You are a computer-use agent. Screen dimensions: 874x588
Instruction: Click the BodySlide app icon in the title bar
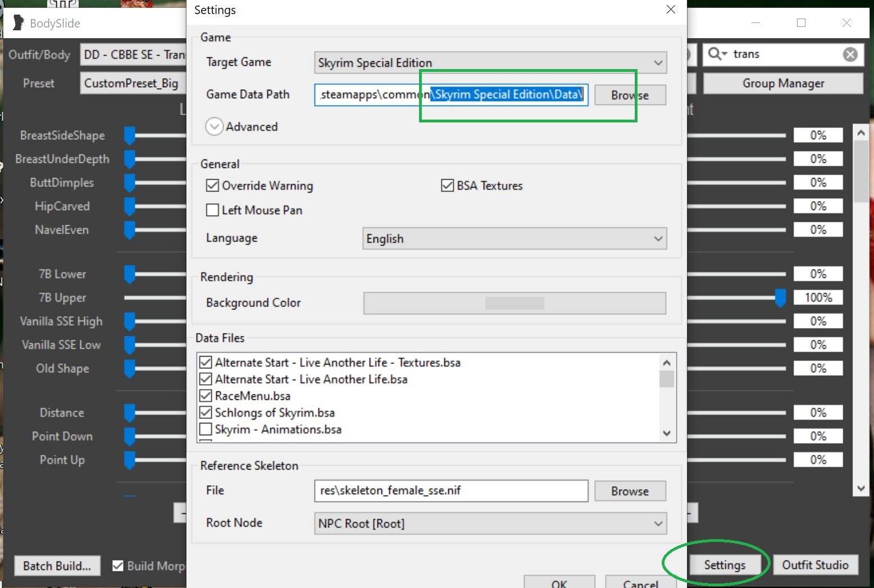pyautogui.click(x=19, y=23)
